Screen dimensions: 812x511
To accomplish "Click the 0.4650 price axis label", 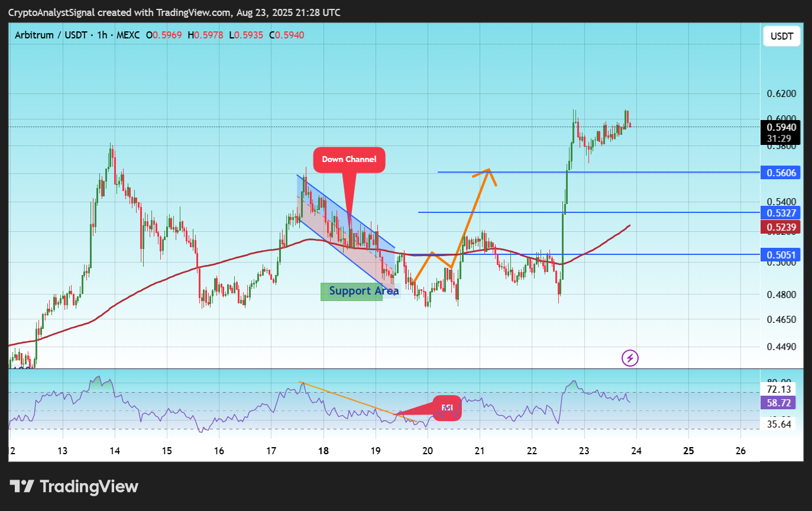I will point(781,319).
